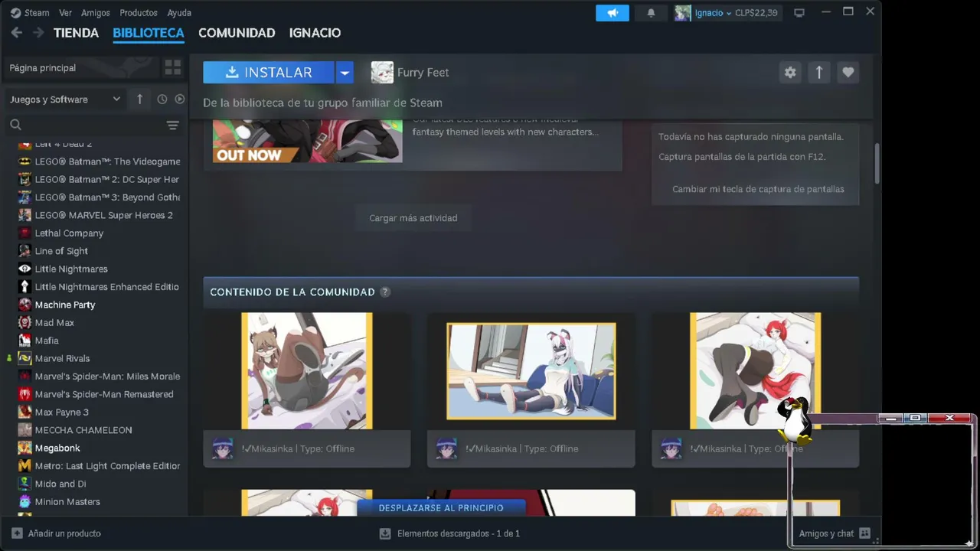The image size is (980, 551).
Task: Select the Mad Max game icon
Action: (x=24, y=322)
